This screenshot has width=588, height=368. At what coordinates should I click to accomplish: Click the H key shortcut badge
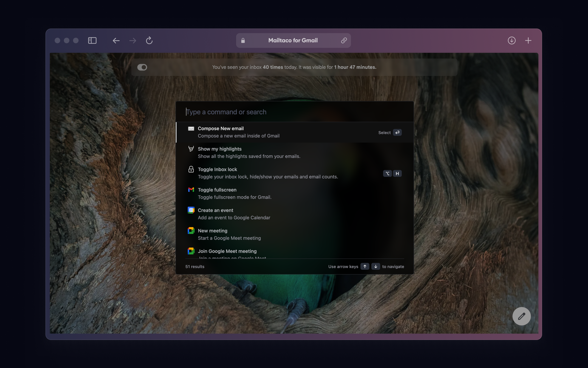click(397, 173)
